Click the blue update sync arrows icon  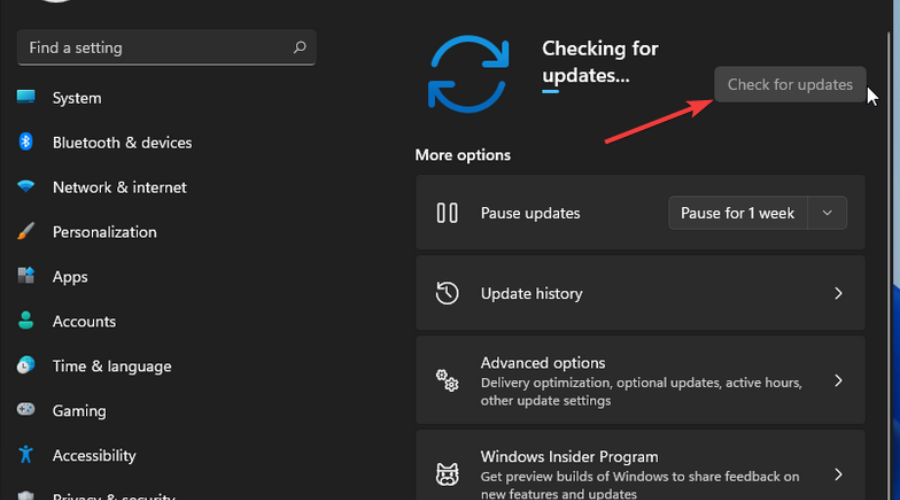pos(468,73)
